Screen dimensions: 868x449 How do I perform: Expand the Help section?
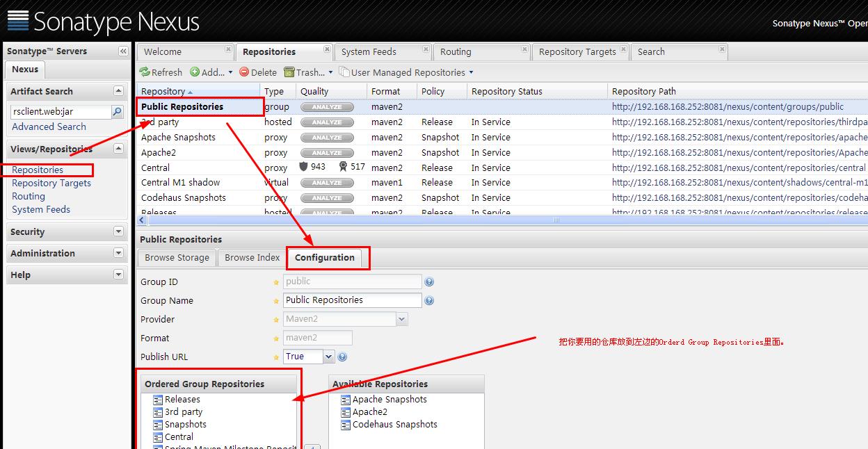click(118, 275)
